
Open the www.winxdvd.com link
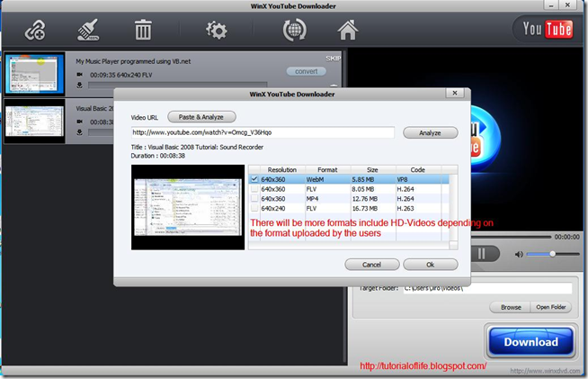pos(545,371)
